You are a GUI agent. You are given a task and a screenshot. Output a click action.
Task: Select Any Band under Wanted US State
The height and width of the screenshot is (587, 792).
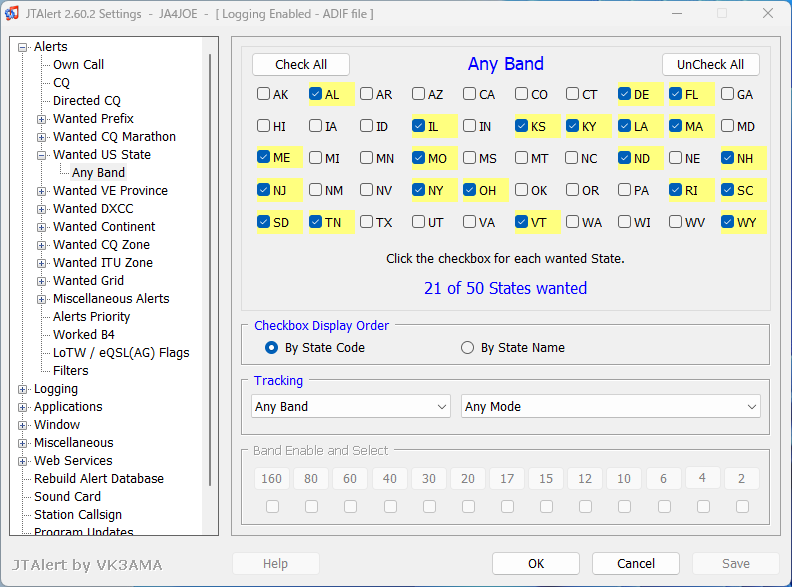click(x=98, y=173)
